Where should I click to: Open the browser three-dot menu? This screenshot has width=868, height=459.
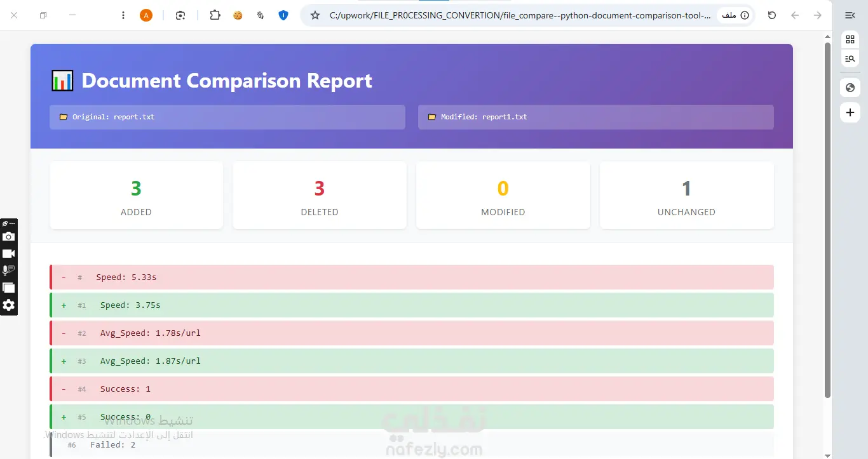click(x=123, y=15)
